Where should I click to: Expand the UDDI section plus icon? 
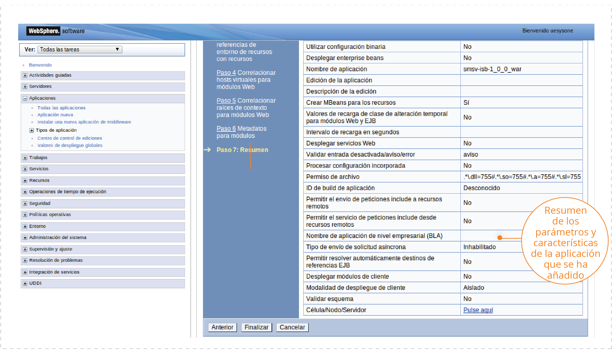tap(25, 283)
